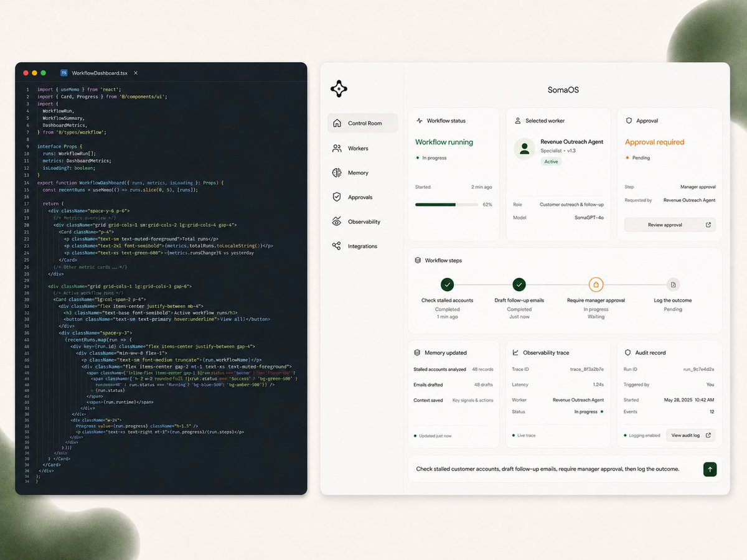
Task: Click the 'Stalled accounts analyzed' row
Action: pyautogui.click(x=453, y=370)
